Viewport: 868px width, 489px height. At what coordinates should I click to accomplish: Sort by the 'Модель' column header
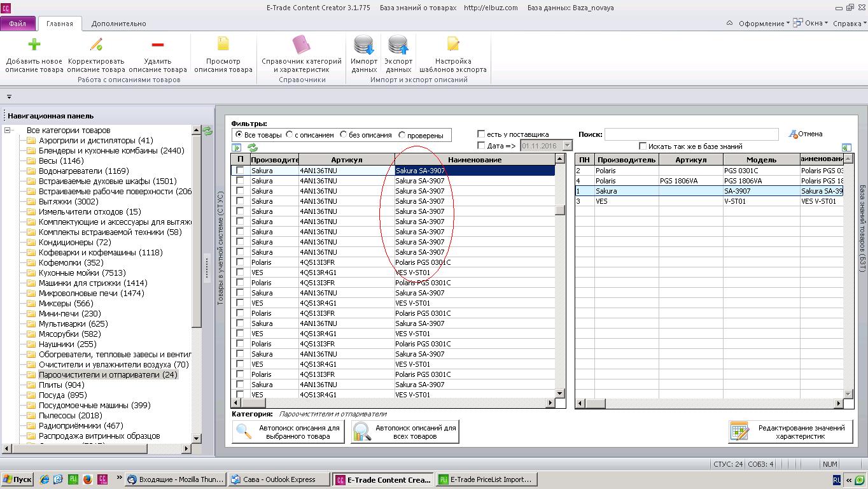pyautogui.click(x=761, y=160)
